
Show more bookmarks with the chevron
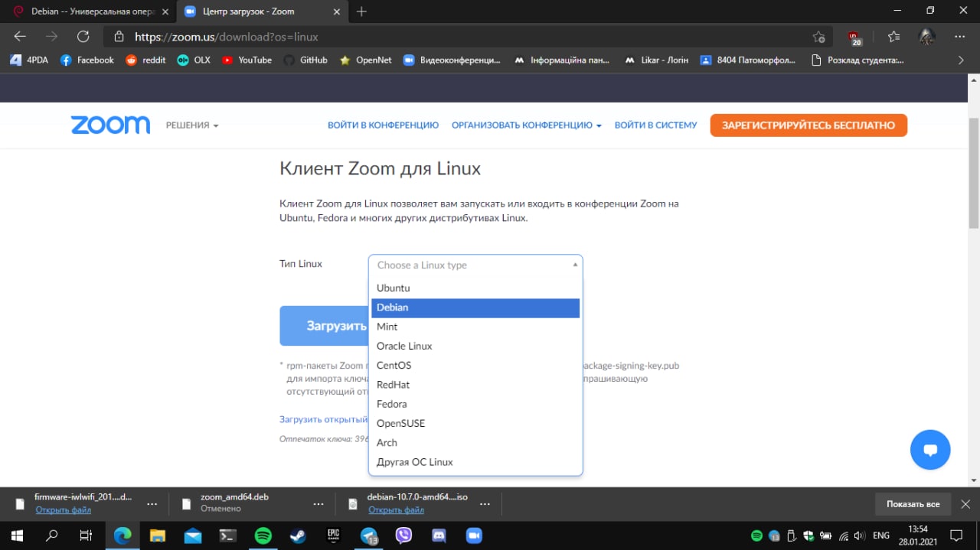[962, 60]
